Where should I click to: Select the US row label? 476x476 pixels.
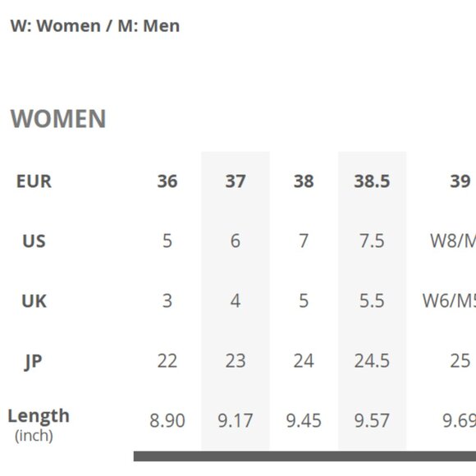(x=34, y=241)
